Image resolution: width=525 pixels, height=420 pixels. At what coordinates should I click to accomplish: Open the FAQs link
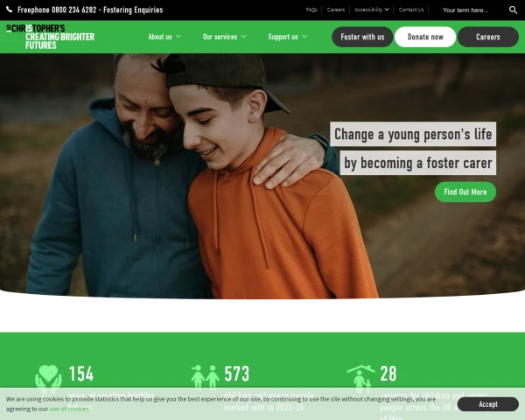(311, 10)
